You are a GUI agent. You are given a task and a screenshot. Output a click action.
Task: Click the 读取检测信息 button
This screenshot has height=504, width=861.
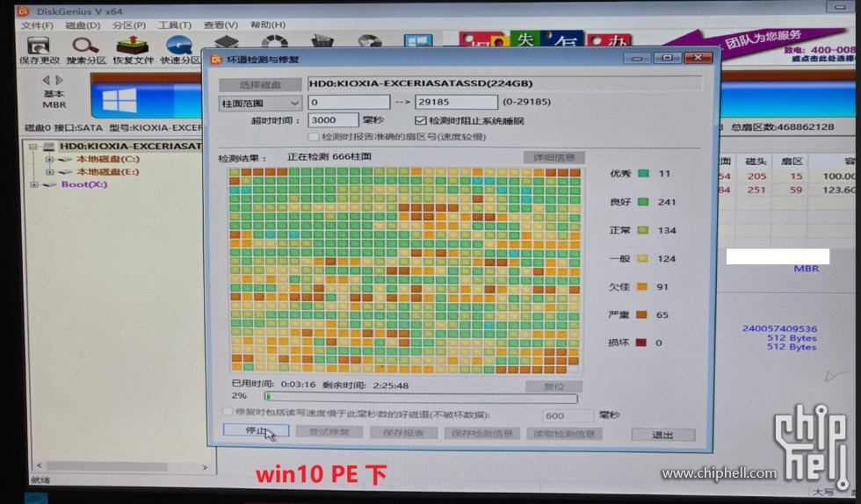tap(564, 434)
